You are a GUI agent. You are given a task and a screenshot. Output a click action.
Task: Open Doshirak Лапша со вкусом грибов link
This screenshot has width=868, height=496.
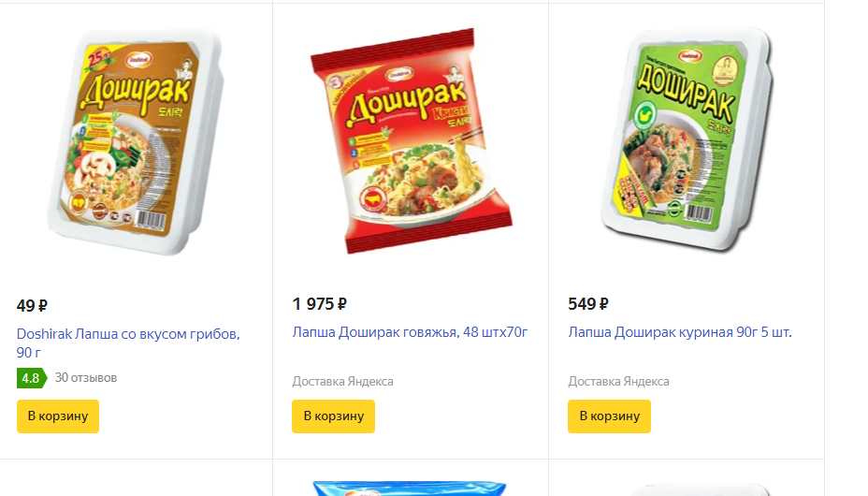(x=128, y=343)
